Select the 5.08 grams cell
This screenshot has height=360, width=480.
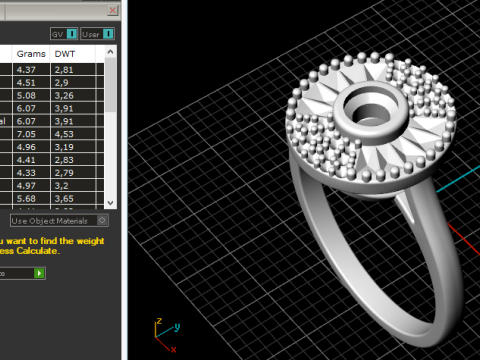pyautogui.click(x=31, y=96)
